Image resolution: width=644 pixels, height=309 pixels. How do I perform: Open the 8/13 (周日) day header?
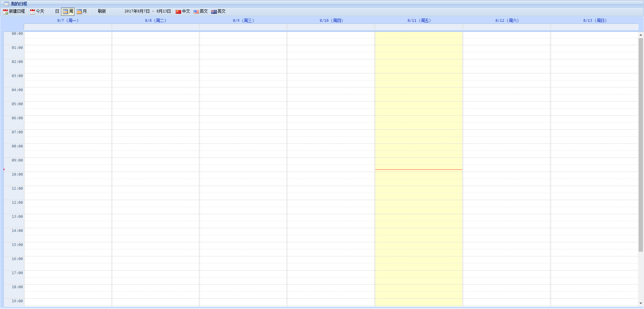[x=595, y=20]
